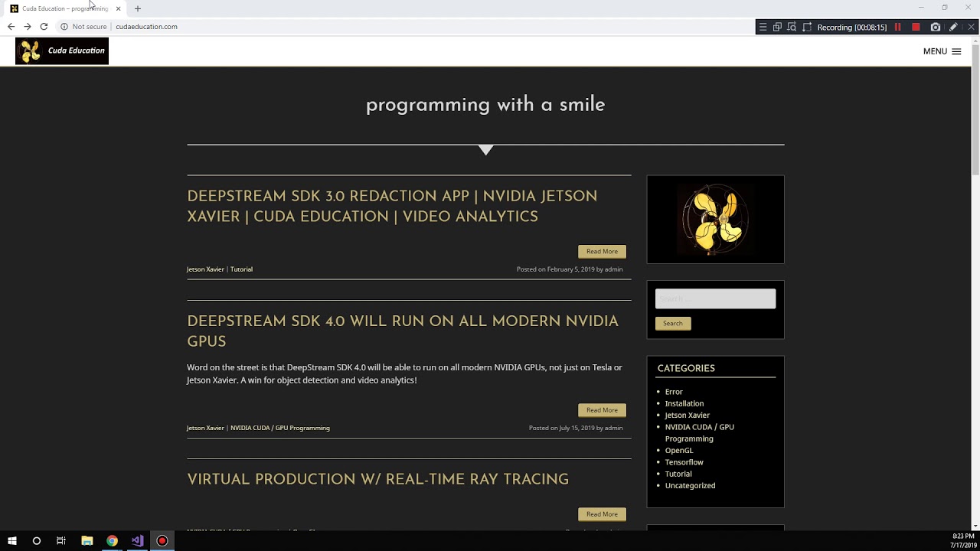
Task: Open the MENU hamburger navigation
Action: click(942, 51)
